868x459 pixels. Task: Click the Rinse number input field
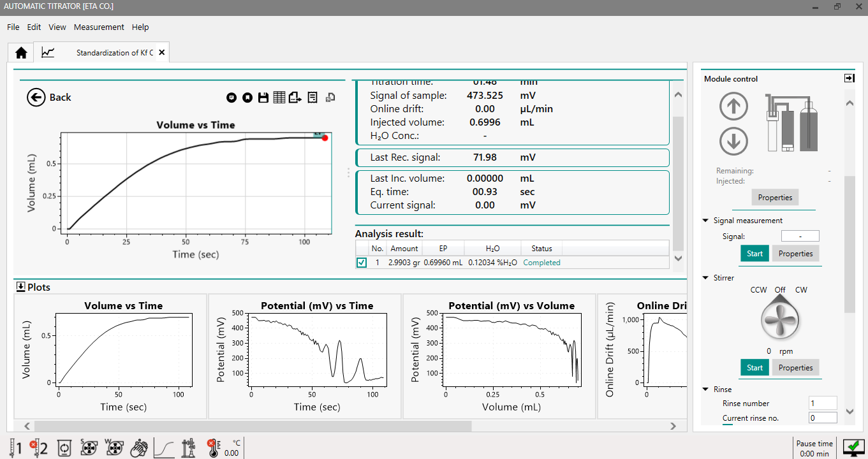pyautogui.click(x=822, y=404)
